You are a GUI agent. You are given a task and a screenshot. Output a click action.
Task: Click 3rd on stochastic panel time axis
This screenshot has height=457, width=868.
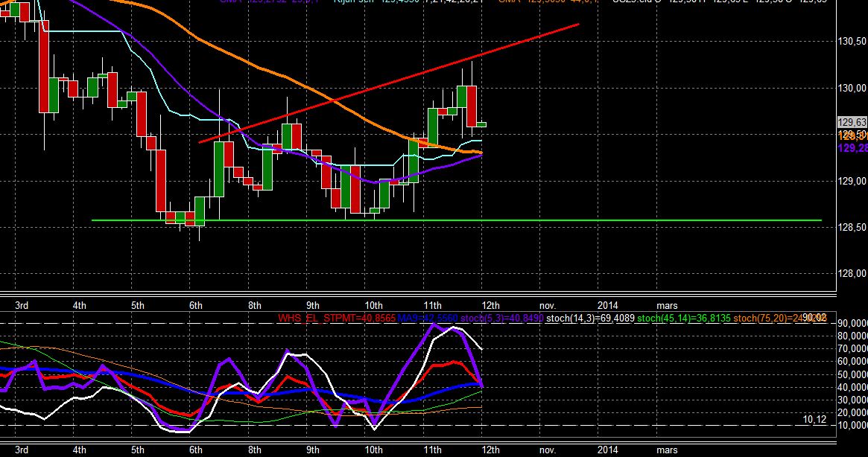coord(22,450)
